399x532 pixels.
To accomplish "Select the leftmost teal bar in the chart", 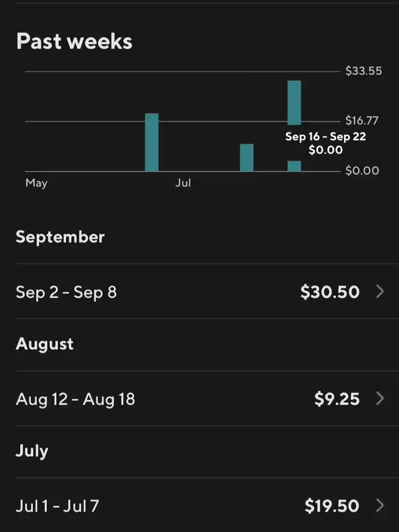I will (152, 142).
